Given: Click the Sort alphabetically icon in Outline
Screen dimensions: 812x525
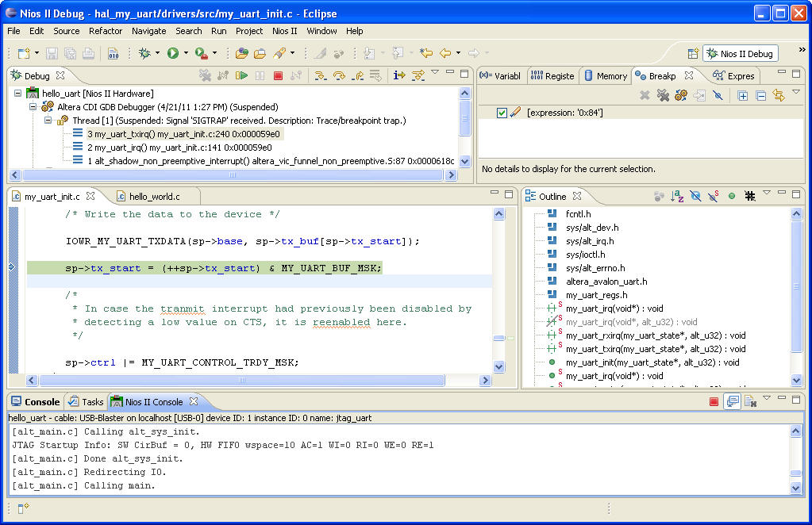Looking at the screenshot, I should [x=677, y=196].
